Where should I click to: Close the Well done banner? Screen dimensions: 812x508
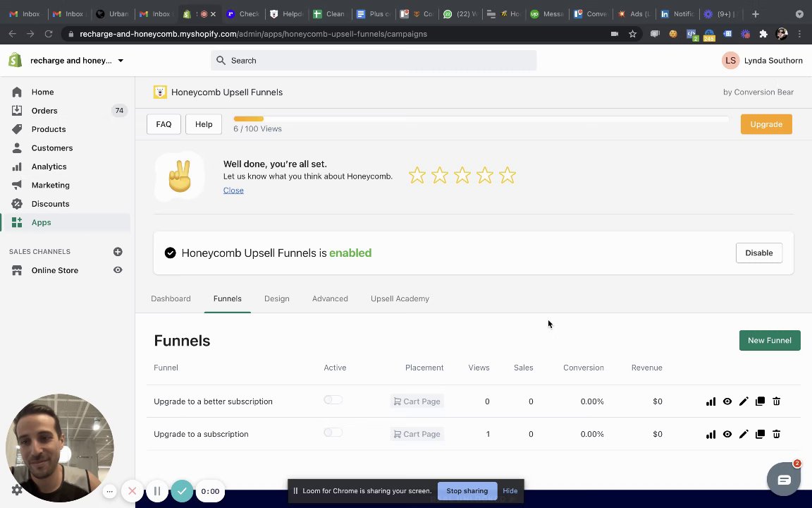click(233, 190)
